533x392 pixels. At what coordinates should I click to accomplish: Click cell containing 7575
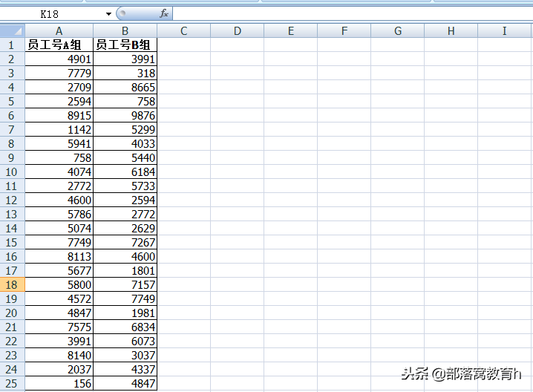pyautogui.click(x=59, y=327)
